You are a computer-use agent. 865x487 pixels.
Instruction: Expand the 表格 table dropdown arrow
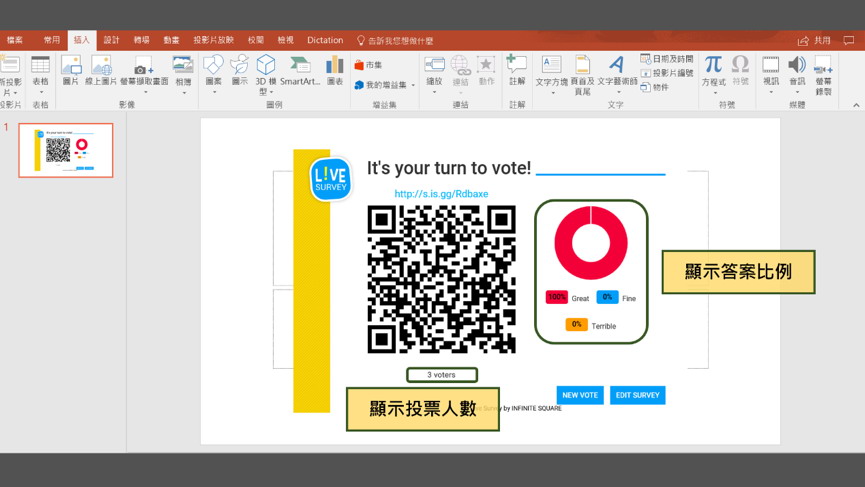(40, 92)
